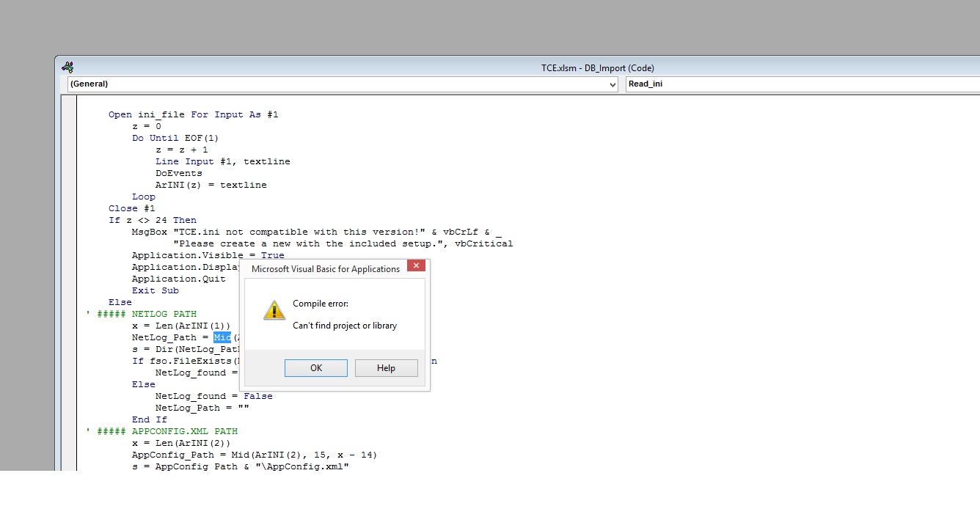
Task: Click the 'Close #1' code line
Action: point(132,208)
